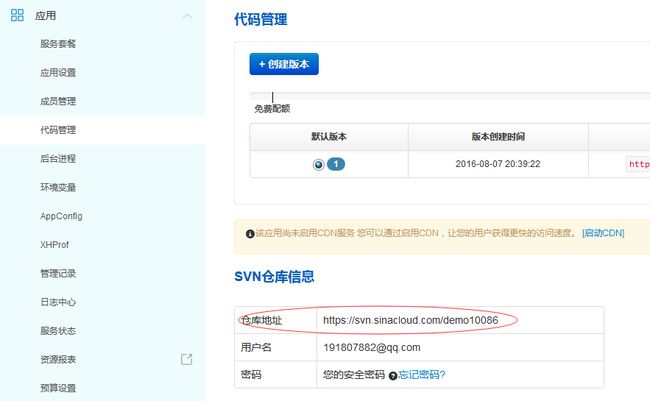Image resolution: width=650 pixels, height=401 pixels.
Task: Click the 忘记密码? link
Action: (x=422, y=375)
